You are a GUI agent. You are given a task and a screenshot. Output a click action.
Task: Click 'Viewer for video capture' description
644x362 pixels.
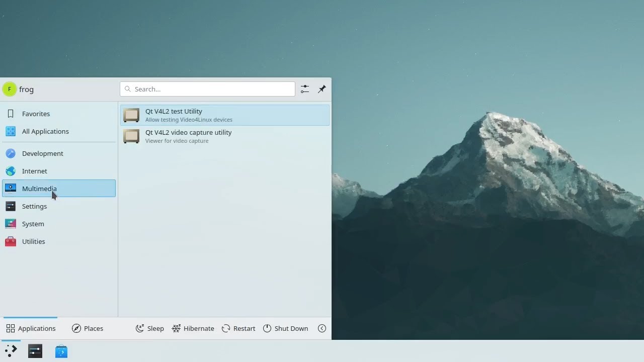tap(177, 141)
